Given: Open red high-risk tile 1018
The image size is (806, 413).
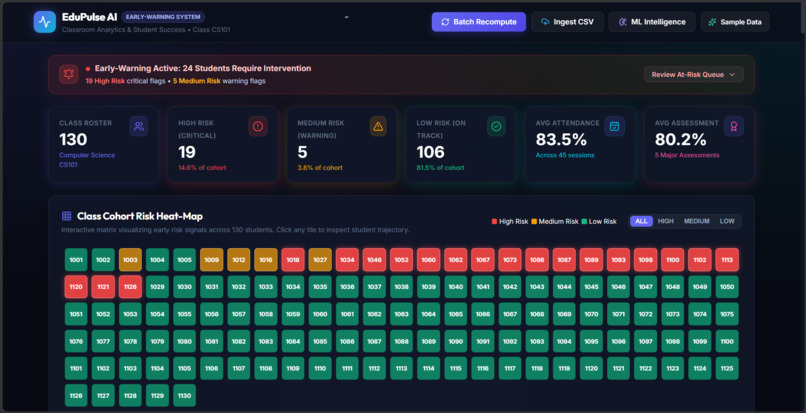Looking at the screenshot, I should click(293, 260).
